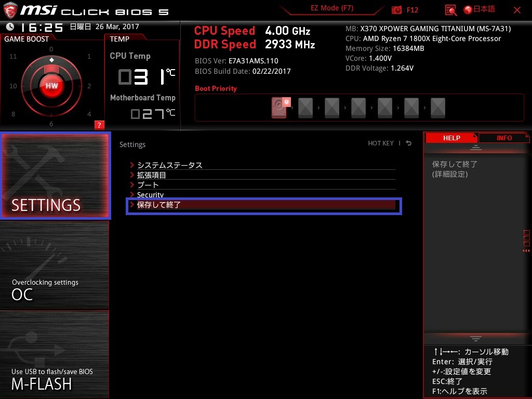Click BIOS Ver E7A31AMS.110 text
Screen dimensions: 532x399
(x=236, y=61)
